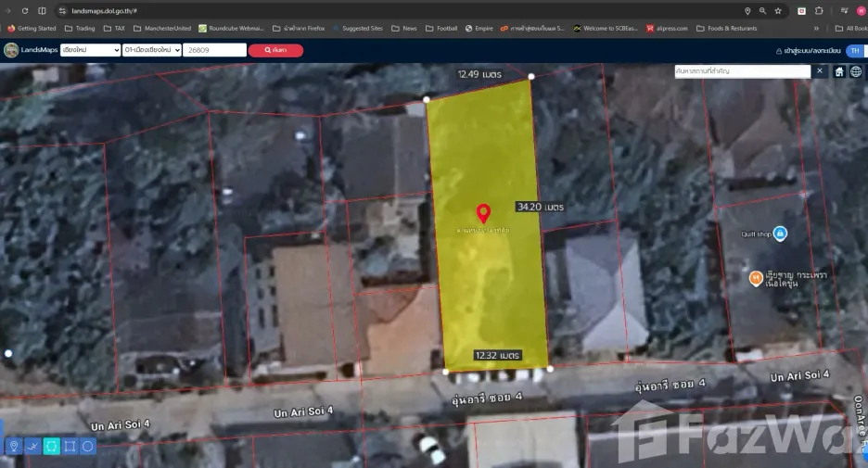Select the polyline drawing tool

tap(32, 446)
